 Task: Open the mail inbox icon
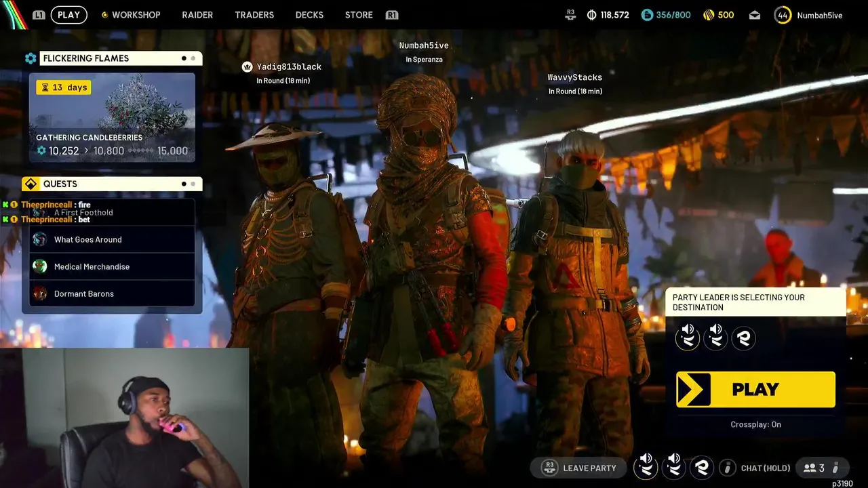(755, 15)
